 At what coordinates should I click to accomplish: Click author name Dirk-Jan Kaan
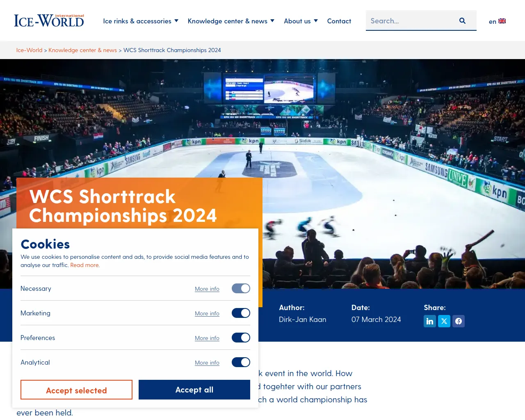(303, 320)
